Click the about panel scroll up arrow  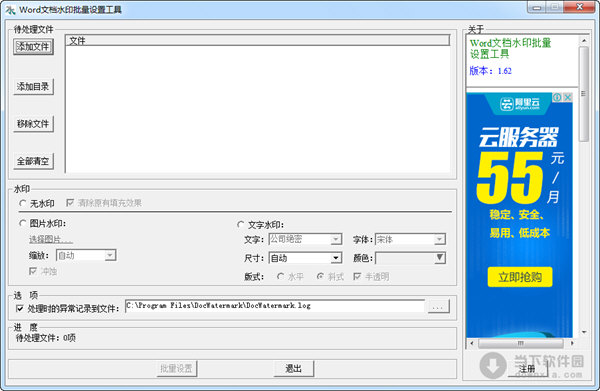(584, 40)
